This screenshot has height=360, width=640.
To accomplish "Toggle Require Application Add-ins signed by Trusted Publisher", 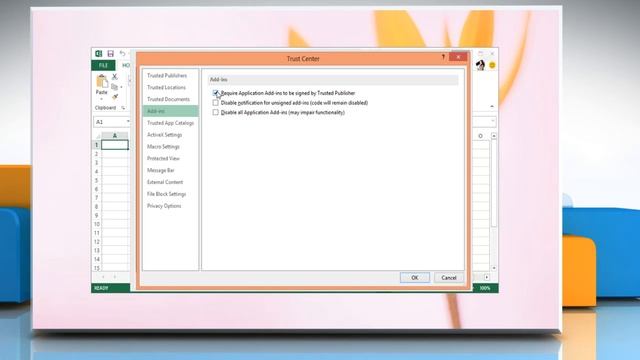I will click(216, 93).
